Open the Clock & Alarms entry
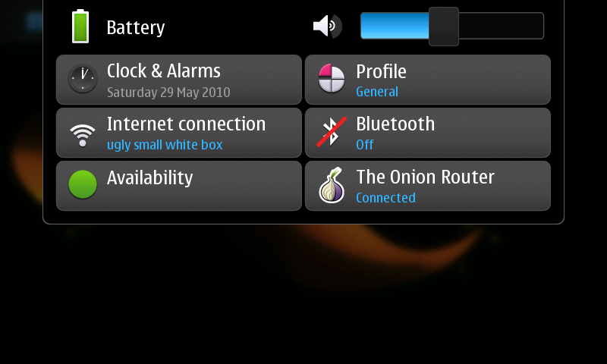 [179, 80]
